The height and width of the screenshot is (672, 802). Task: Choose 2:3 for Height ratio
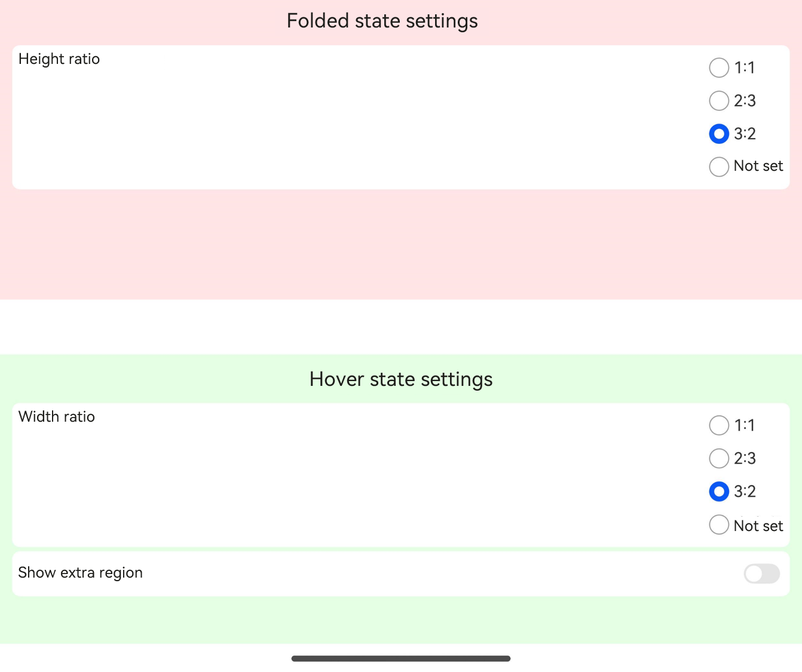[719, 100]
